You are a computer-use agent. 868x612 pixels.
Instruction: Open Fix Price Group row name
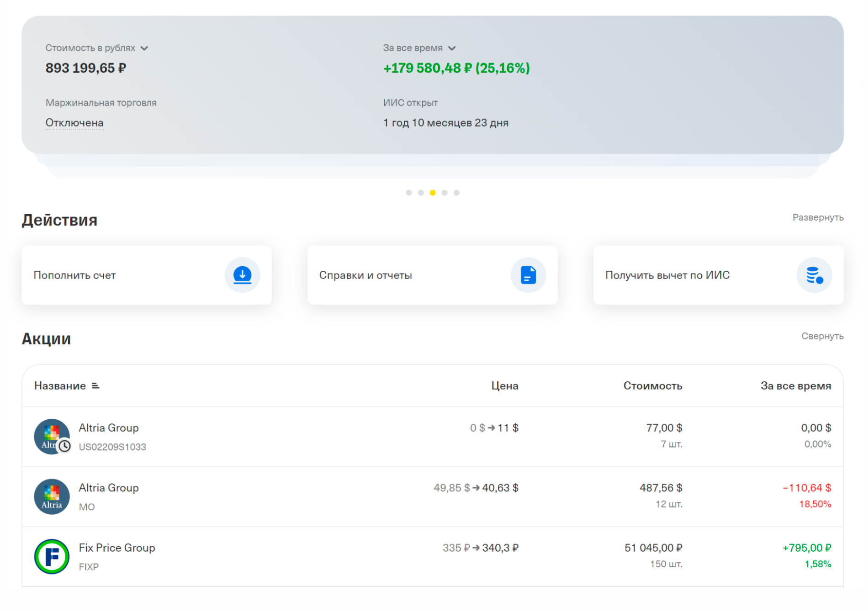[117, 548]
